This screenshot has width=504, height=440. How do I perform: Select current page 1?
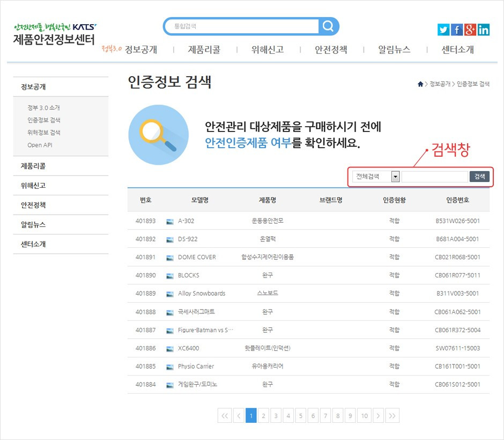click(251, 415)
